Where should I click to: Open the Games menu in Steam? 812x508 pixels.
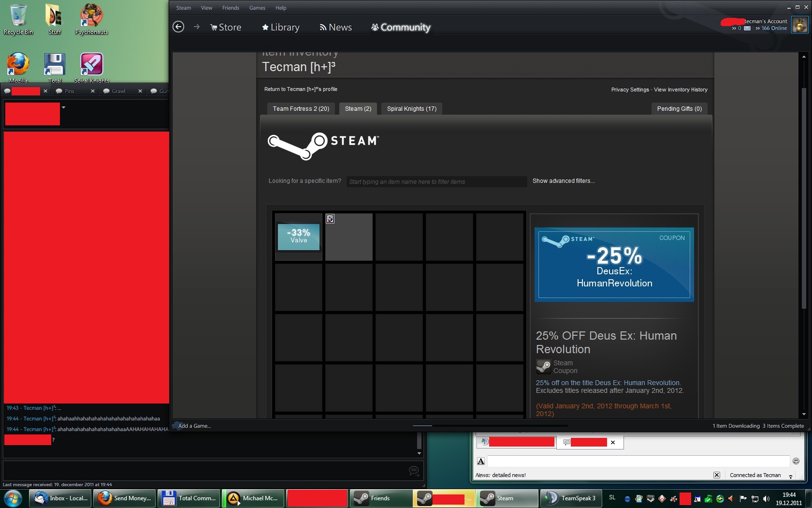coord(257,8)
